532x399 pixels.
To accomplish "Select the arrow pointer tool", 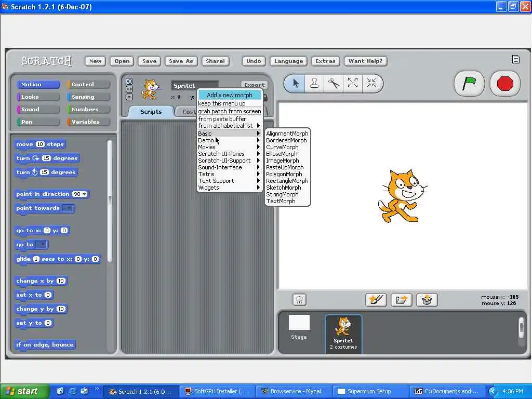I will (x=296, y=83).
